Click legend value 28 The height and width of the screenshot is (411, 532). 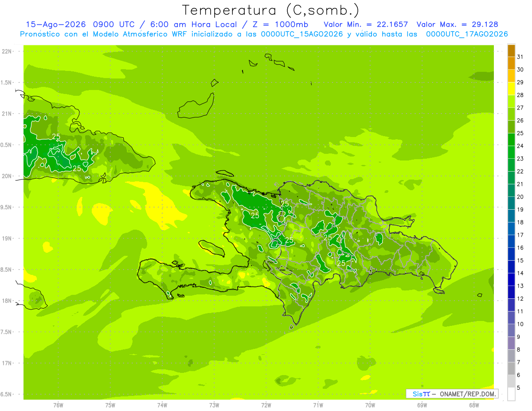(520, 95)
